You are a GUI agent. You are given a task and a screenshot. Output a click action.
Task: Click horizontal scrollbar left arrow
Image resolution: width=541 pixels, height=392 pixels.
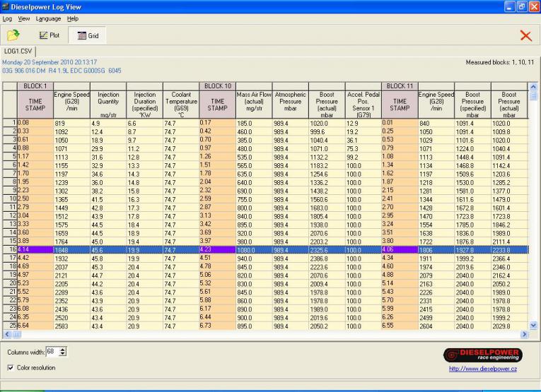point(7,334)
